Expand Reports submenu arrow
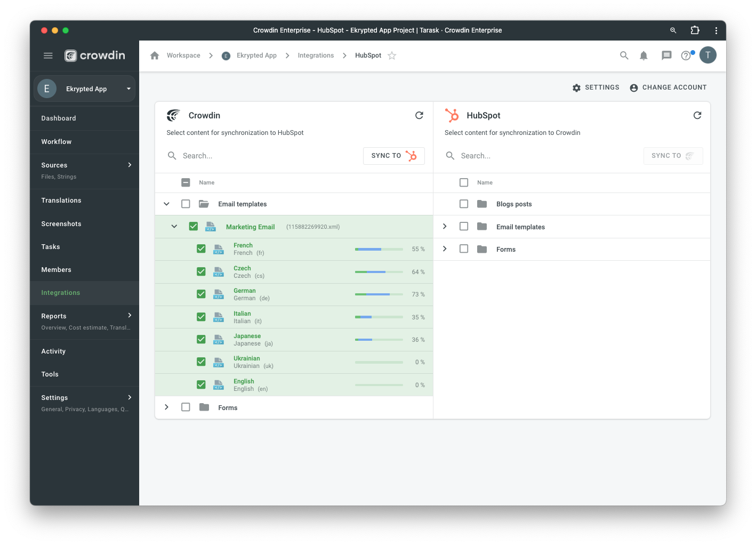This screenshot has width=756, height=545. [130, 316]
